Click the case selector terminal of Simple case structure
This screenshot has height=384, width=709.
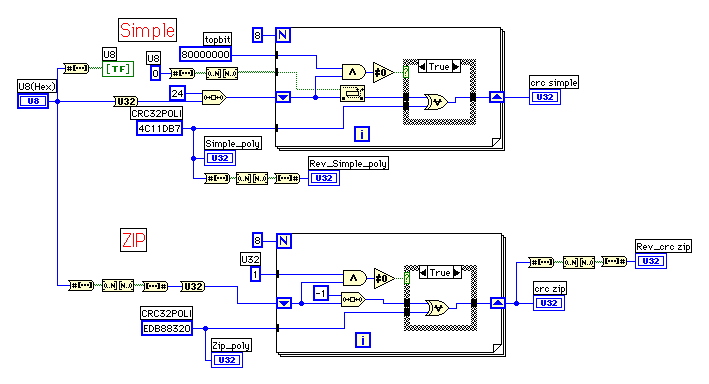[406, 72]
